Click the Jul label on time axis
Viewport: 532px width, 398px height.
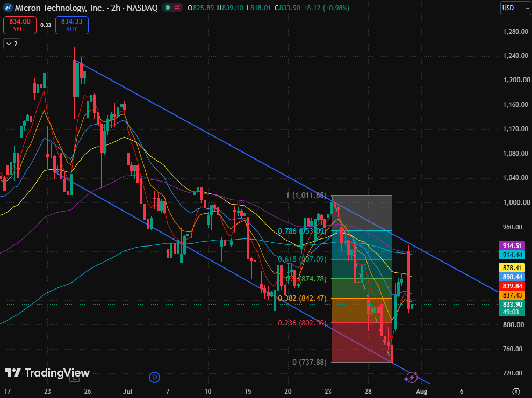[127, 392]
